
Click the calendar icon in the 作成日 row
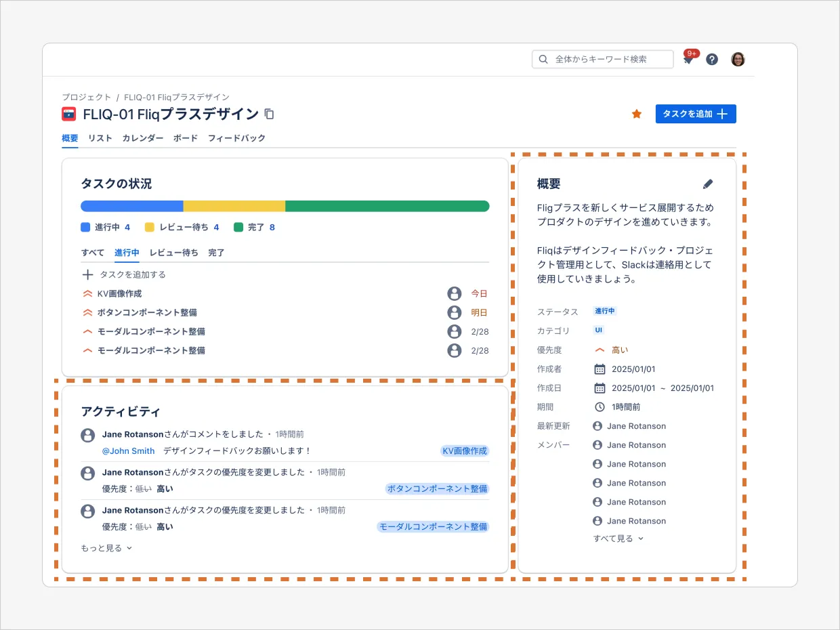[600, 388]
